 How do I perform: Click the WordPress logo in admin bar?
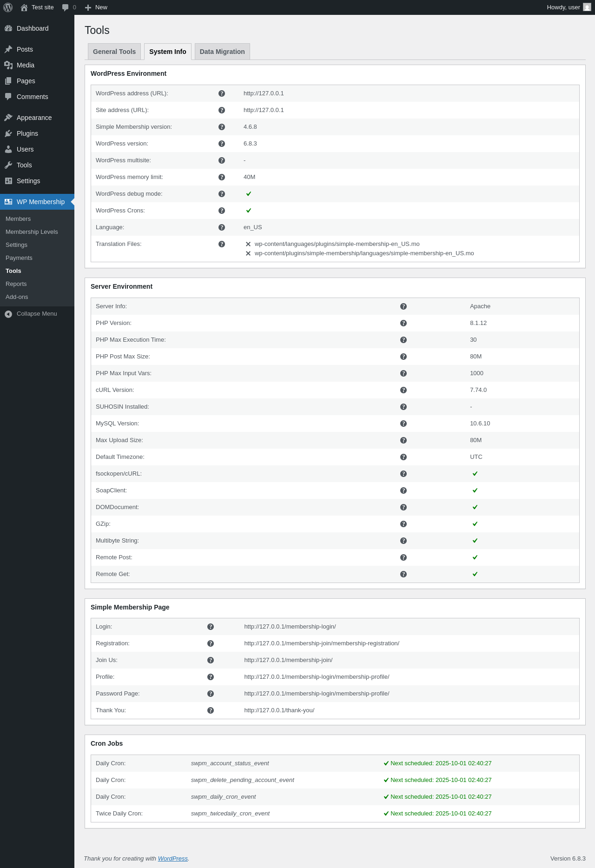coord(8,7)
